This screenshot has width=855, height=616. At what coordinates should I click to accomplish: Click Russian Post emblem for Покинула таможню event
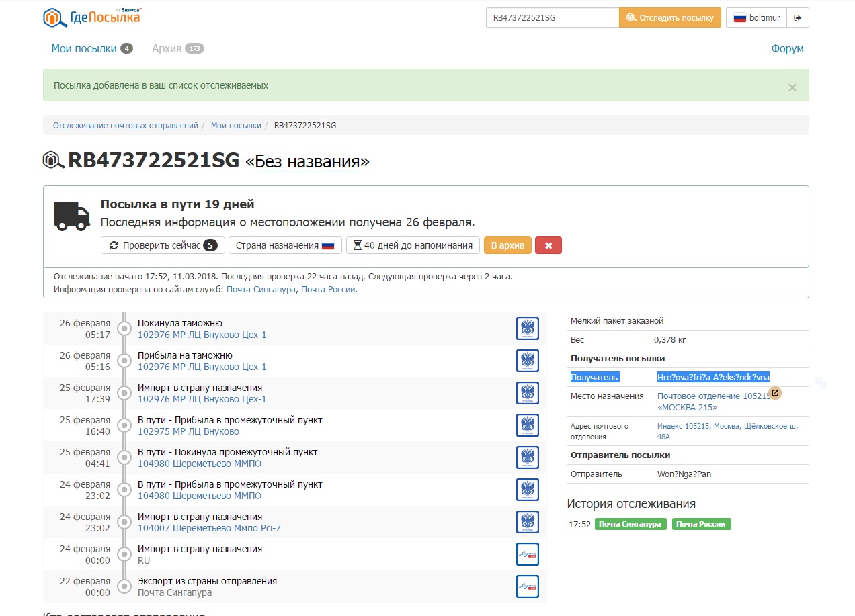[x=527, y=328]
